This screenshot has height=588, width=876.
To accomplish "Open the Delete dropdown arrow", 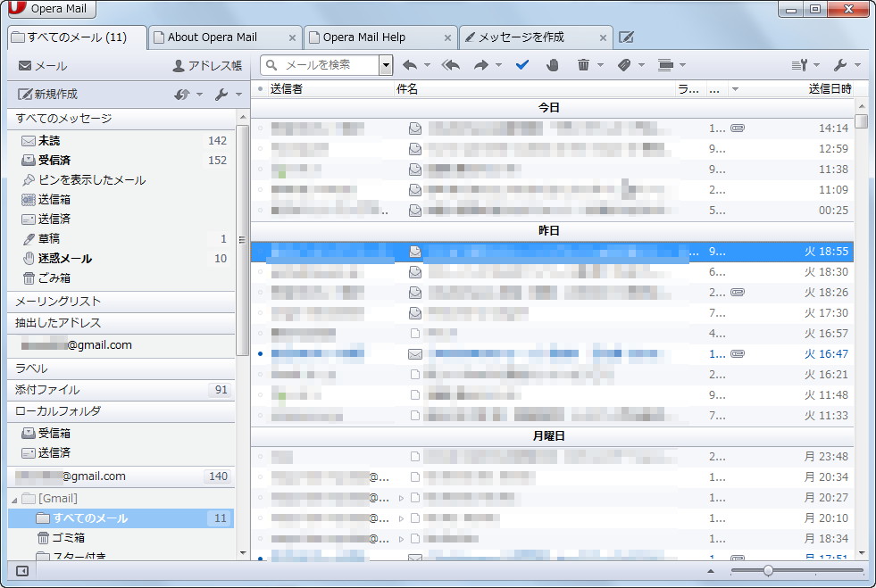I will pyautogui.click(x=601, y=65).
